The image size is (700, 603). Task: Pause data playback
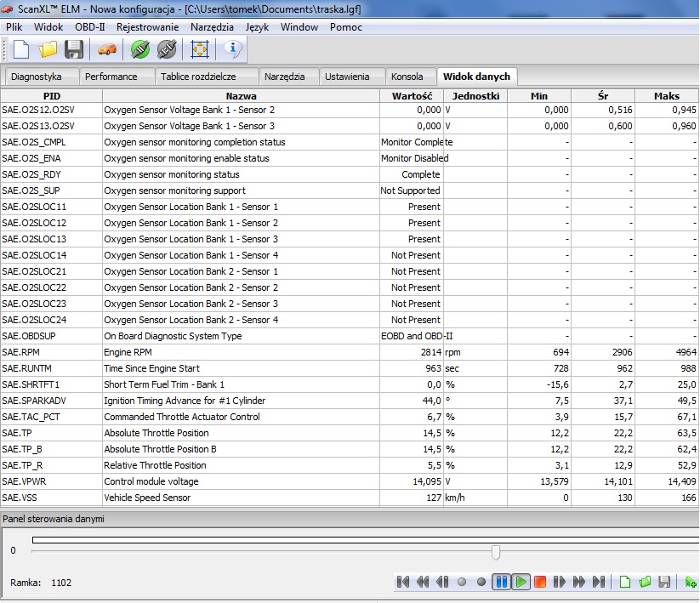pyautogui.click(x=501, y=582)
